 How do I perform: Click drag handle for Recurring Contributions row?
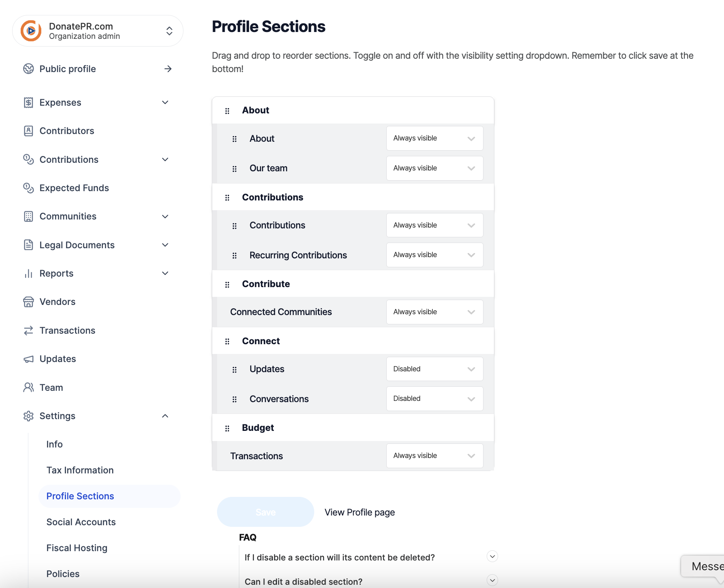click(x=234, y=256)
